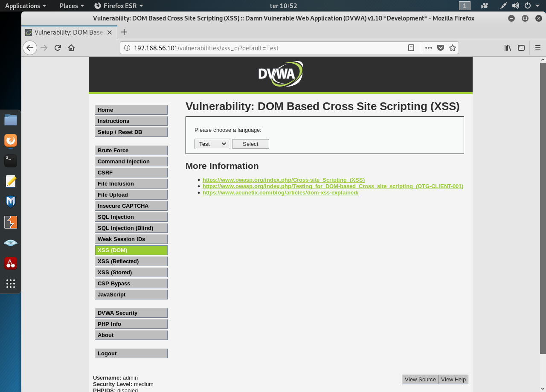Click workspace indicator 1
Image resolution: width=546 pixels, height=392 pixels.
pyautogui.click(x=465, y=6)
